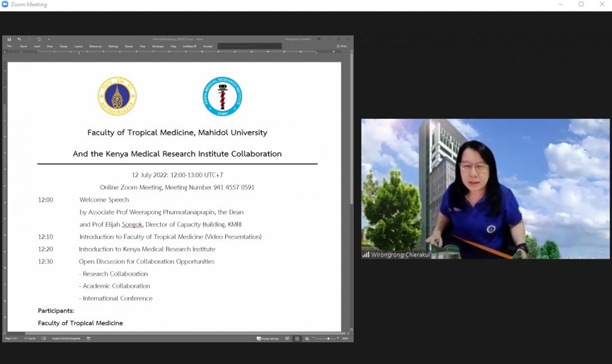Viewport: 612px width, 364px height.
Task: Click the Participants: bold heading
Action: (x=56, y=311)
